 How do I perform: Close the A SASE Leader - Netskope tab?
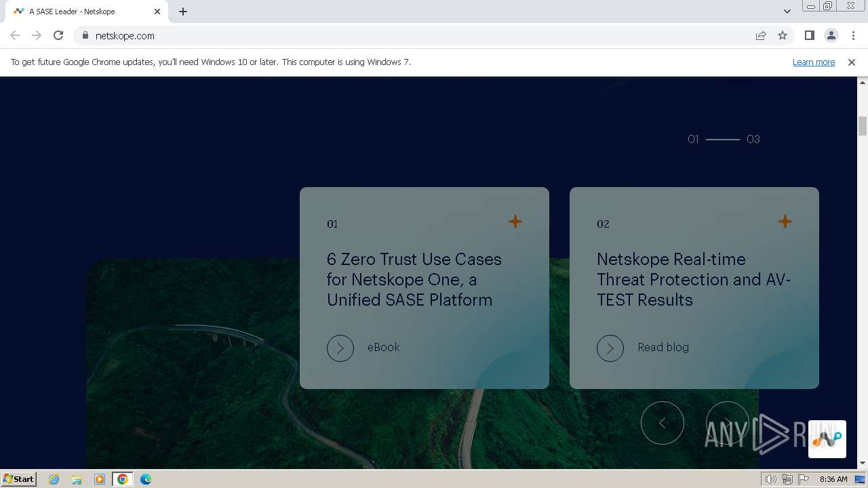pos(157,12)
